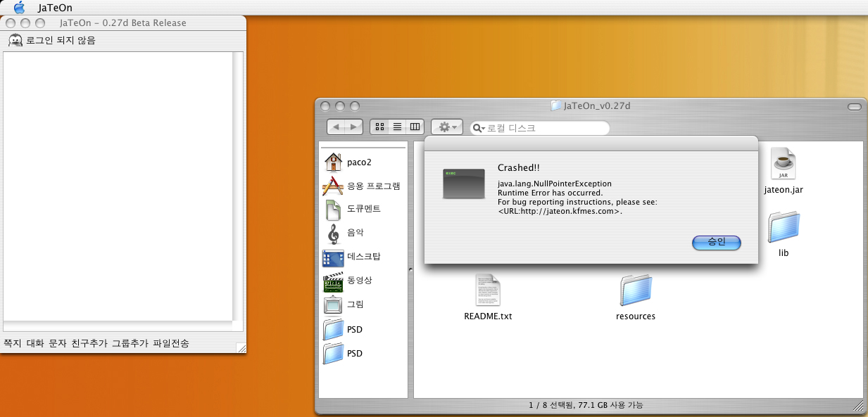Image resolution: width=868 pixels, height=417 pixels.
Task: Select the README.txt file icon
Action: 488,290
